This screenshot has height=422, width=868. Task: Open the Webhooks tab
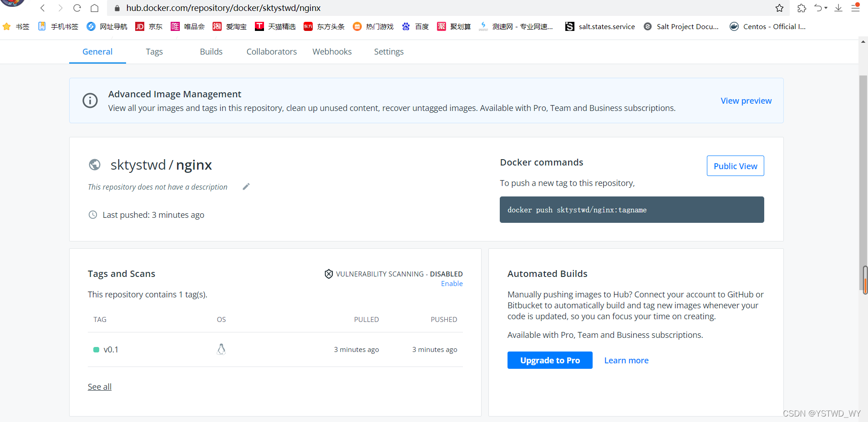tap(332, 52)
